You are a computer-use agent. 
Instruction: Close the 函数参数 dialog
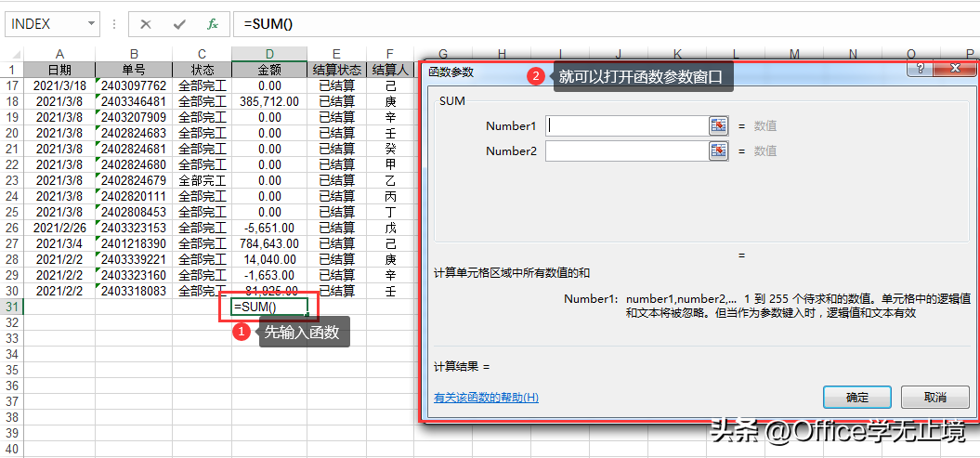955,68
